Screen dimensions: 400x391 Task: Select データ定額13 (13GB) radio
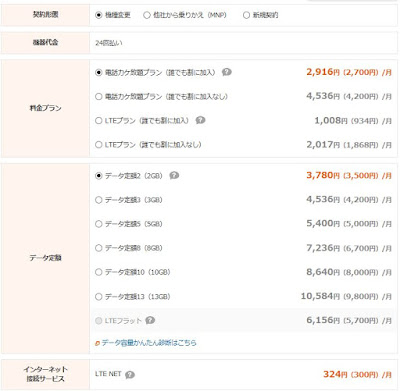98,296
